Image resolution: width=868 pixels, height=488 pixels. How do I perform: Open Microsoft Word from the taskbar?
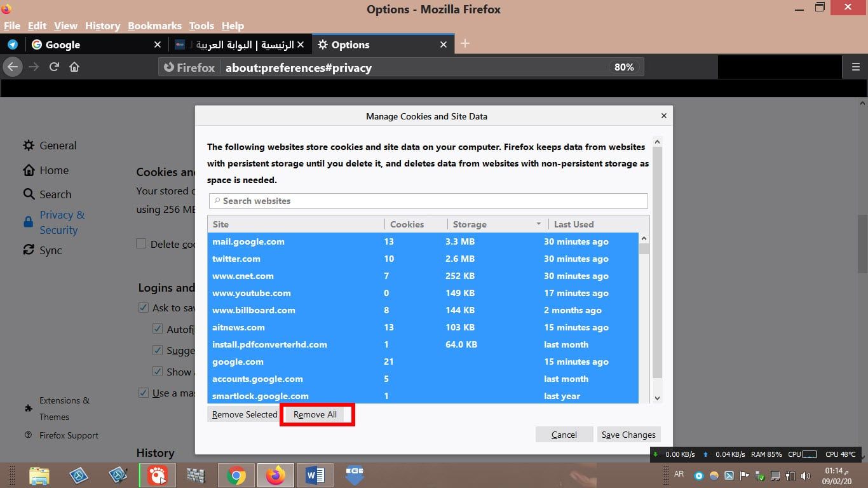(315, 475)
